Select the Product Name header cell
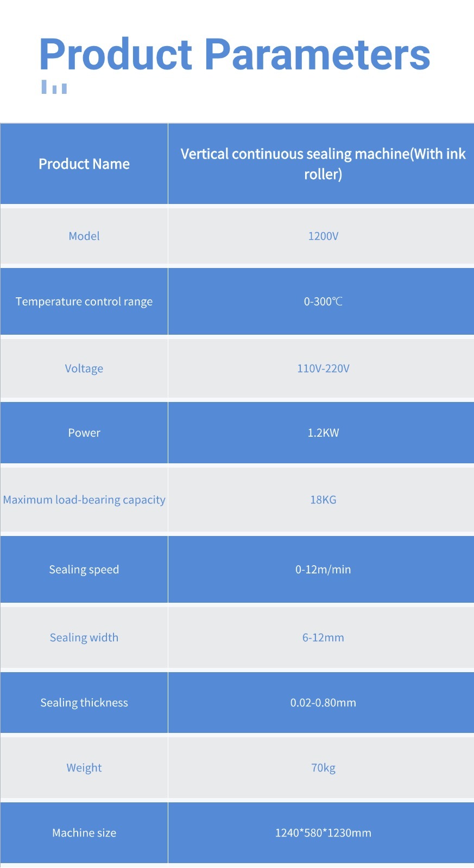Image resolution: width=474 pixels, height=868 pixels. [x=84, y=164]
